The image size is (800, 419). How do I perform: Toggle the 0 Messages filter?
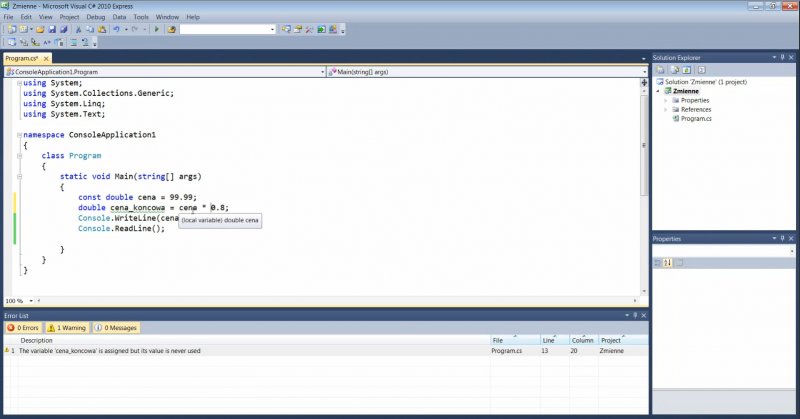click(x=116, y=328)
